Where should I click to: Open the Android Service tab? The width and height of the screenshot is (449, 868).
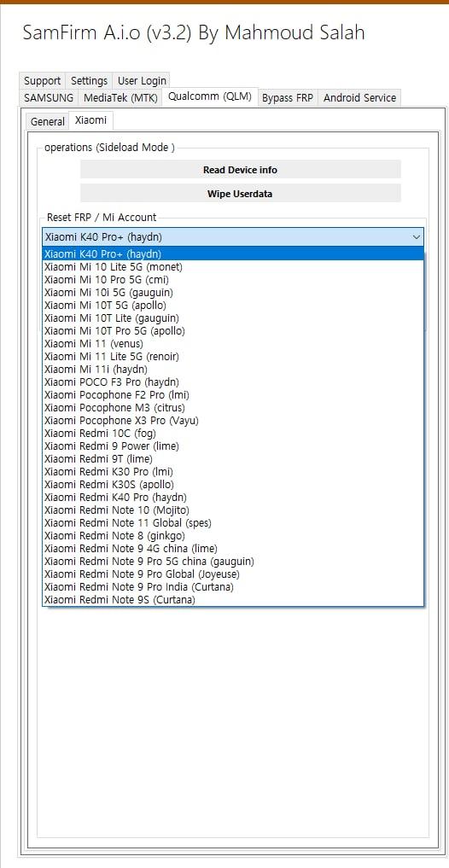click(x=360, y=98)
